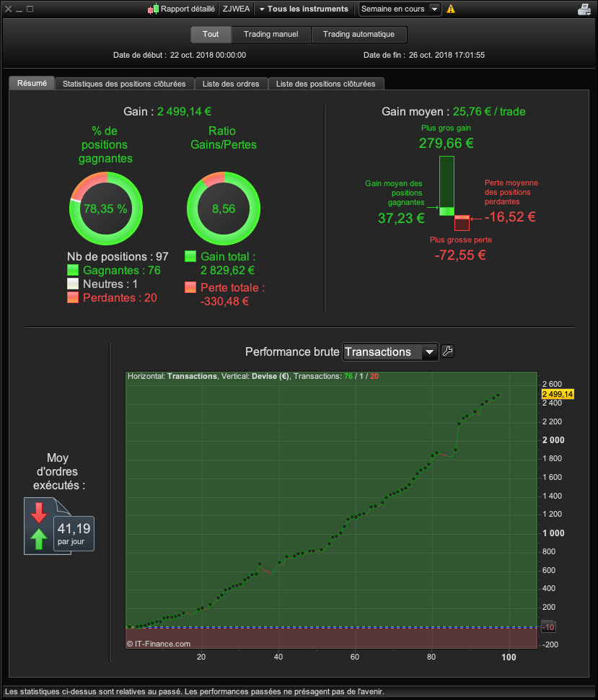The width and height of the screenshot is (598, 700).
Task: Expand the Semaine en cours period dropdown
Action: [400, 9]
